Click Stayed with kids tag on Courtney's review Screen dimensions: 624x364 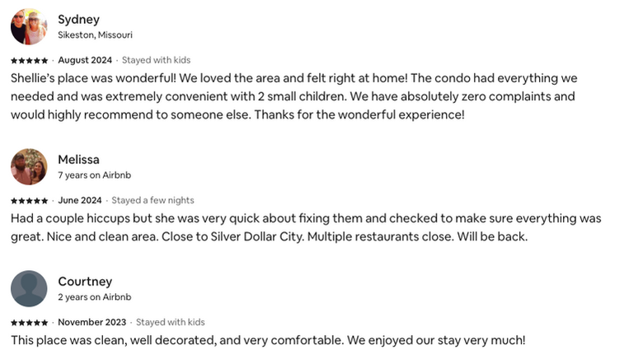coord(171,322)
